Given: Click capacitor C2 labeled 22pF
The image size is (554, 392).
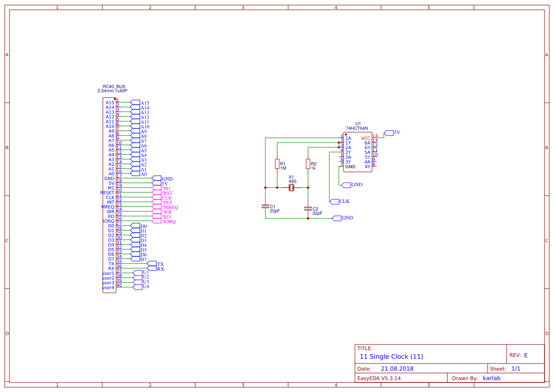Looking at the screenshot, I should click(308, 210).
